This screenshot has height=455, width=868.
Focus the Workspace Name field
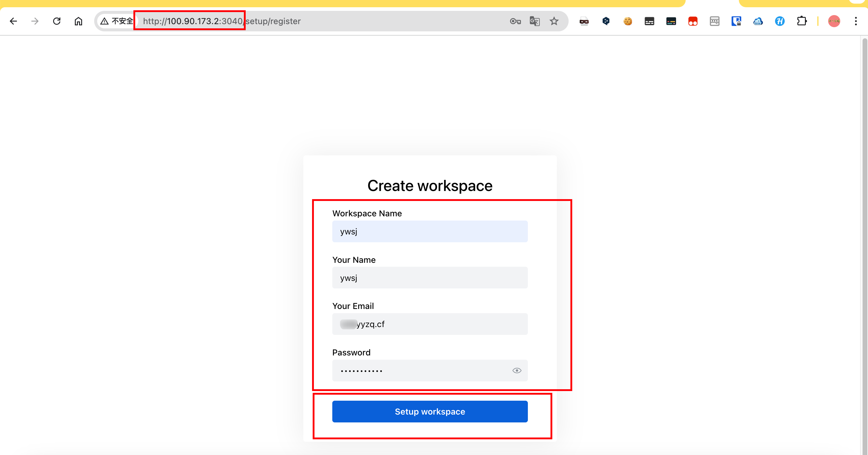point(429,231)
